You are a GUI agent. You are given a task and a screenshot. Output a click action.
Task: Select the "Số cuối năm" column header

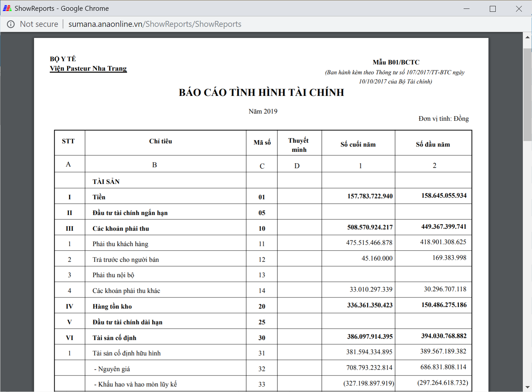[358, 144]
